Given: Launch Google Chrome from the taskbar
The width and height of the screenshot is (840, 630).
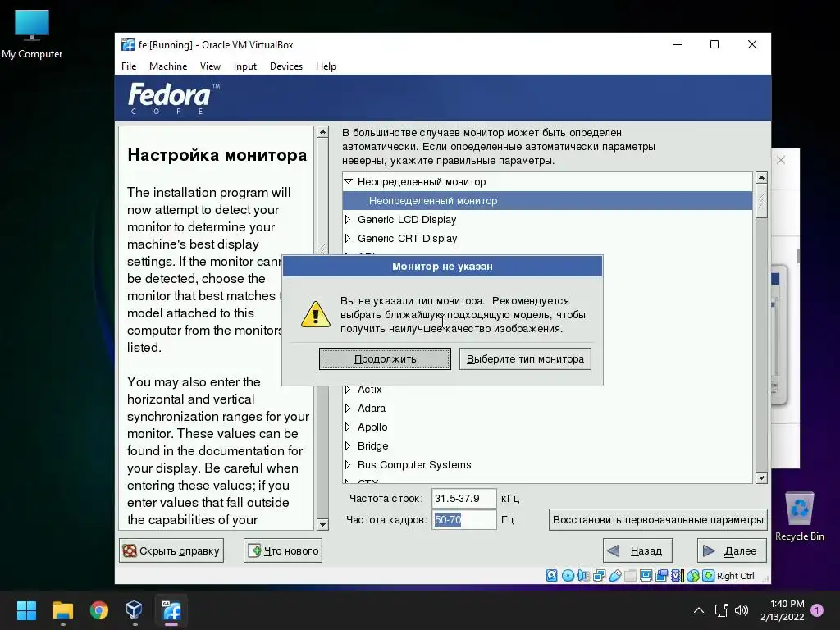Looking at the screenshot, I should click(x=98, y=610).
